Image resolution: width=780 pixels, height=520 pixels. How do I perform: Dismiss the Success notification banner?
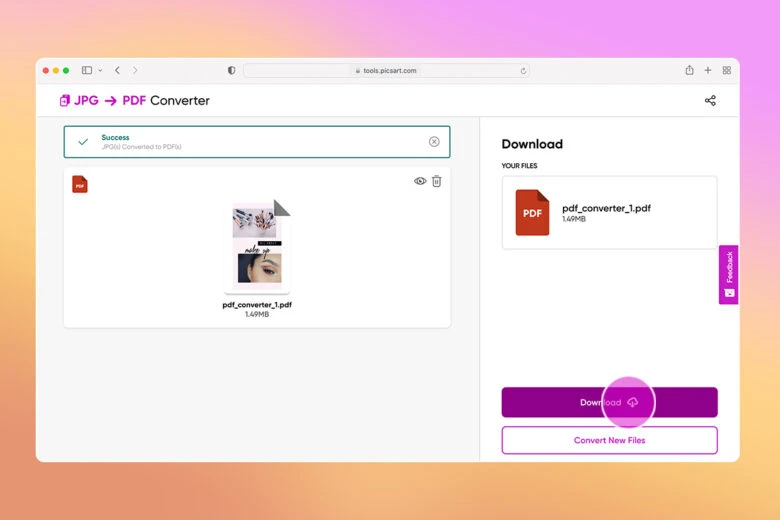tap(434, 142)
